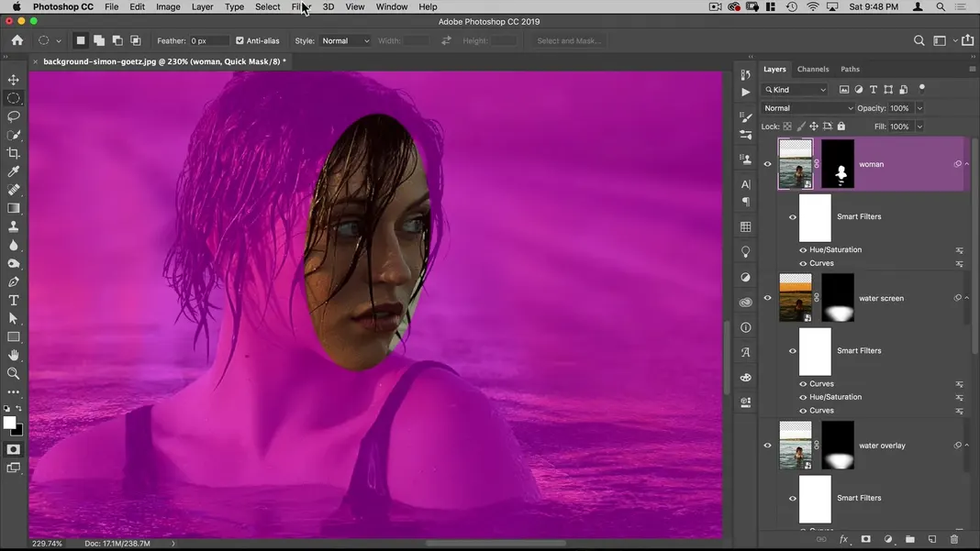Switch to the Paths tab
This screenshot has height=551, width=980.
pos(850,70)
